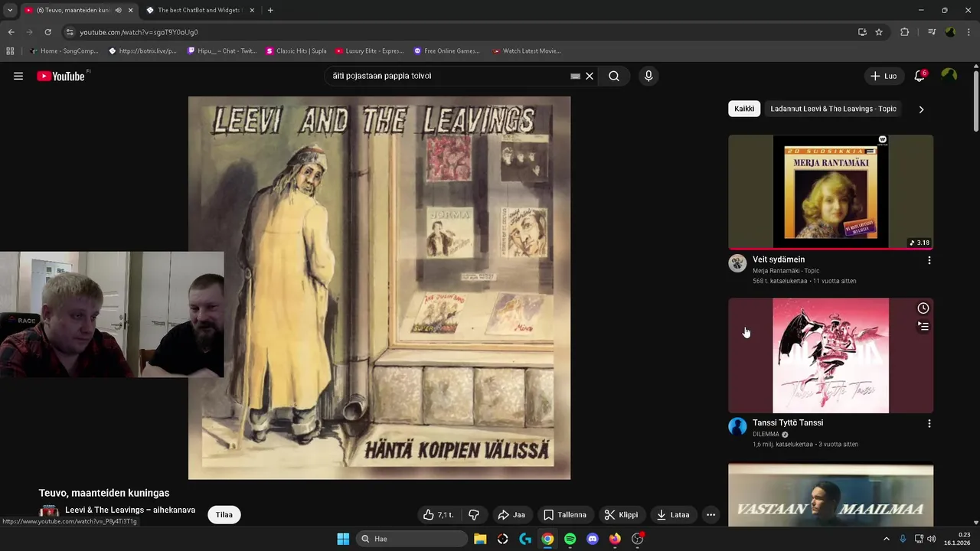
Task: Download the video with Lataa
Action: (x=674, y=515)
